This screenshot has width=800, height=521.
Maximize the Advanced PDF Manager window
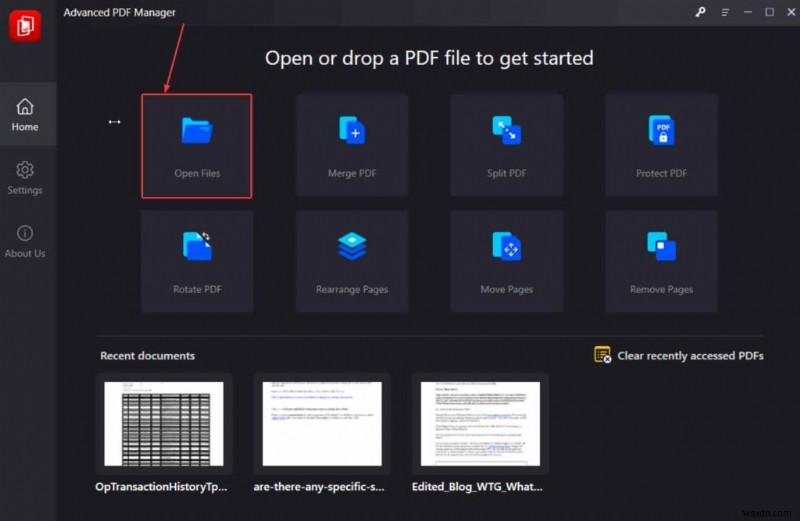(769, 12)
